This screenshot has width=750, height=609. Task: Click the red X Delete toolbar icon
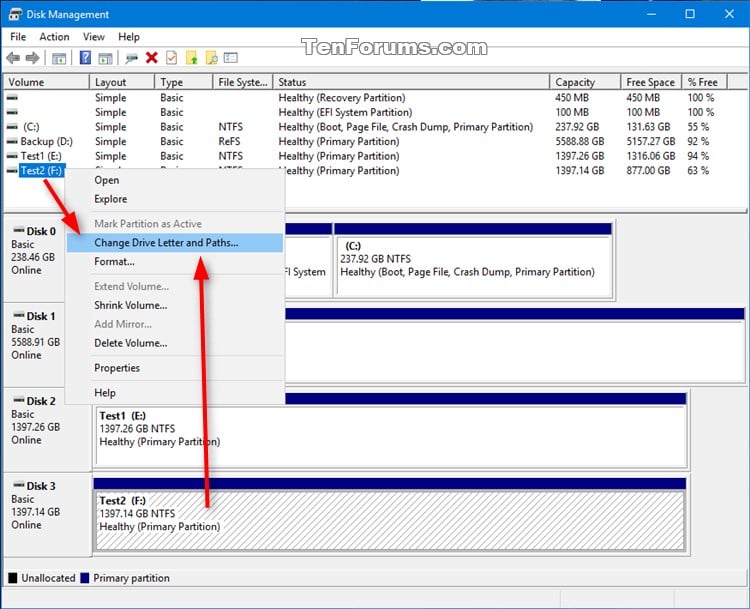(152, 58)
